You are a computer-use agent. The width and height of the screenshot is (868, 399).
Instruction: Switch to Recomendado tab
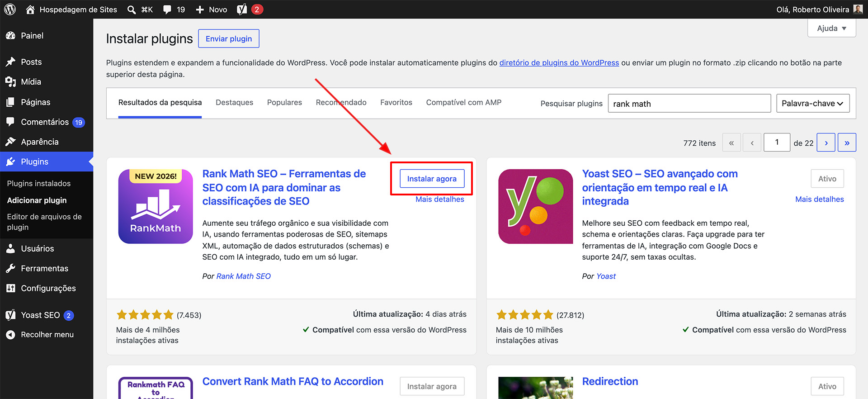click(341, 103)
